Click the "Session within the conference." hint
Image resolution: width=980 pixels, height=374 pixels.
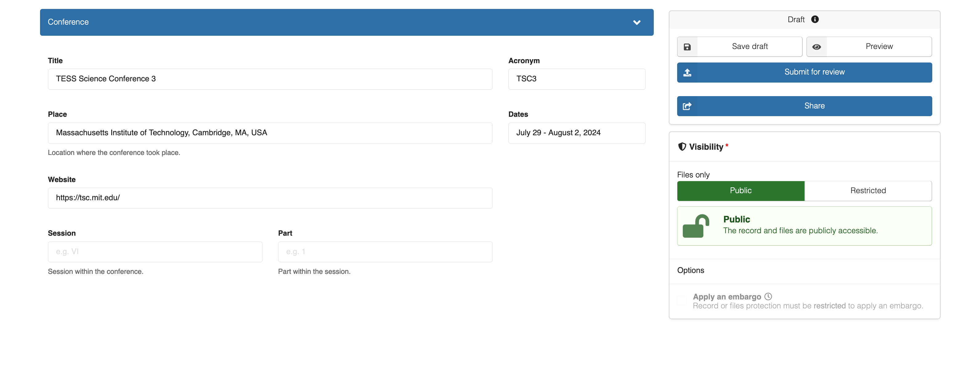pos(96,271)
